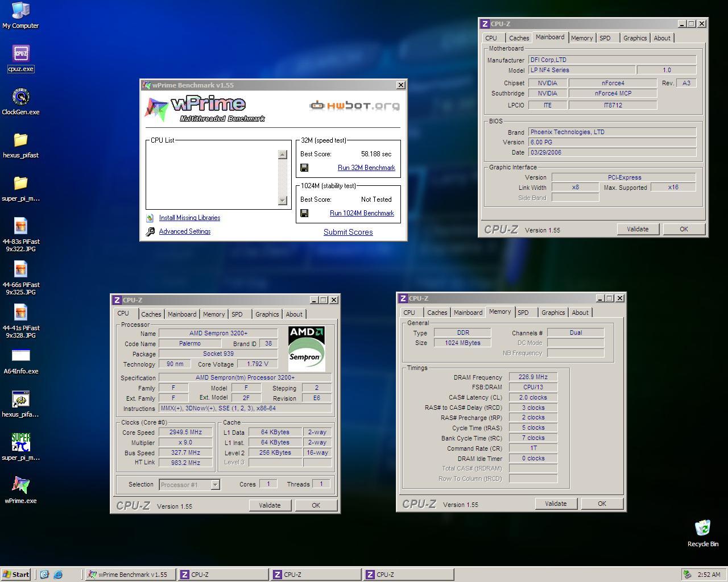This screenshot has height=582, width=728.
Task: Click the LP NF4 Series model field
Action: [x=581, y=70]
